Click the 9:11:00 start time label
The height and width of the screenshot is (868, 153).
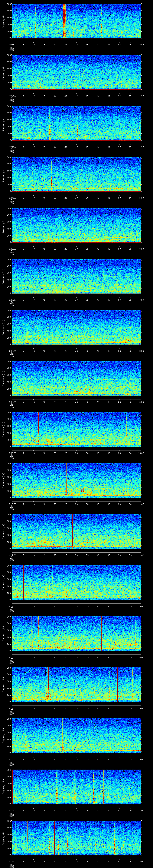[12, 555]
